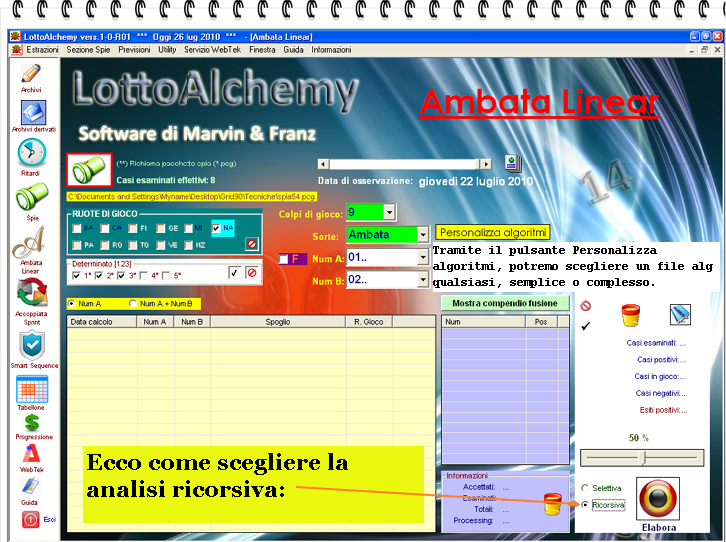Screen dimensions: 726x542
Task: Open the Finestra menu
Action: coord(262,50)
